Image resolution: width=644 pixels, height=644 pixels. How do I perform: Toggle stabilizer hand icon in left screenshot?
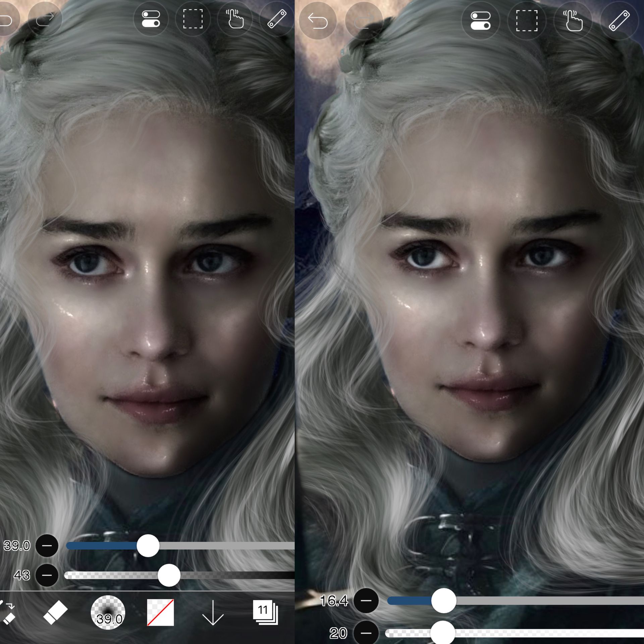(x=235, y=19)
